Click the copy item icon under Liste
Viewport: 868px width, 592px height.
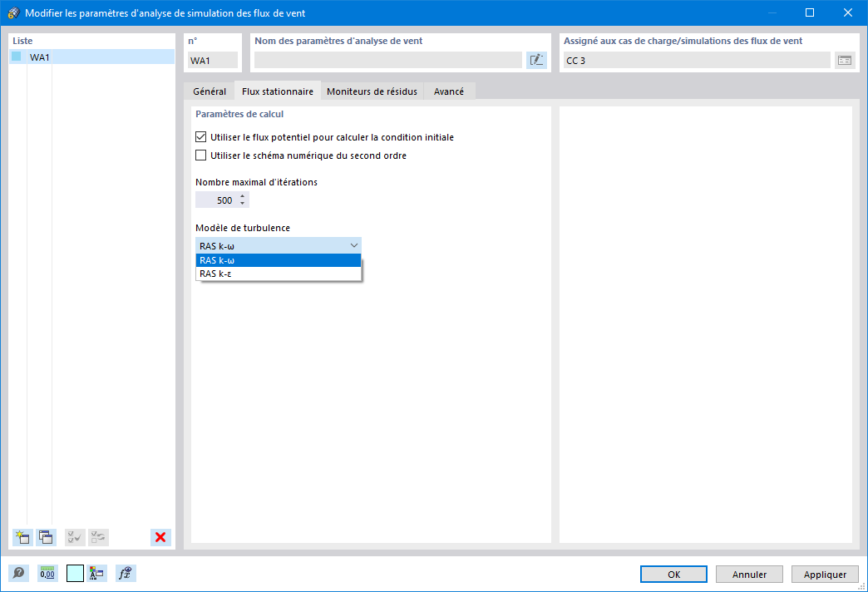pos(46,537)
